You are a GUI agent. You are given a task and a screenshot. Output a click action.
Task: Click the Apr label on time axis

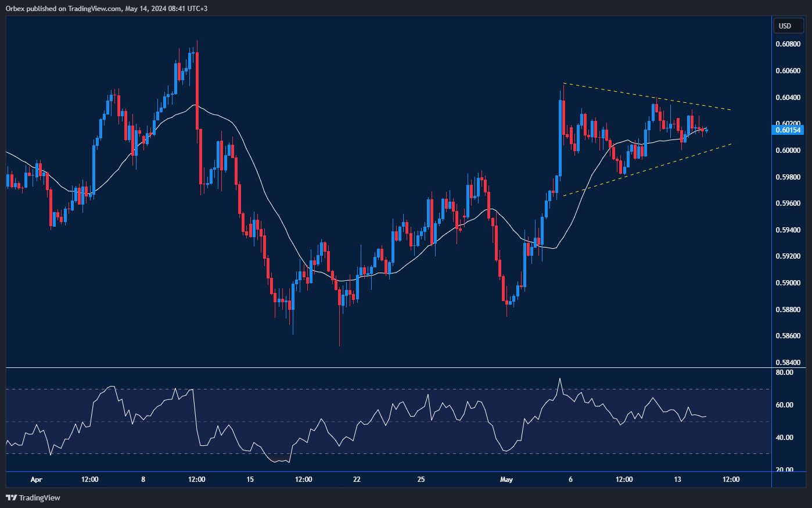(36, 480)
